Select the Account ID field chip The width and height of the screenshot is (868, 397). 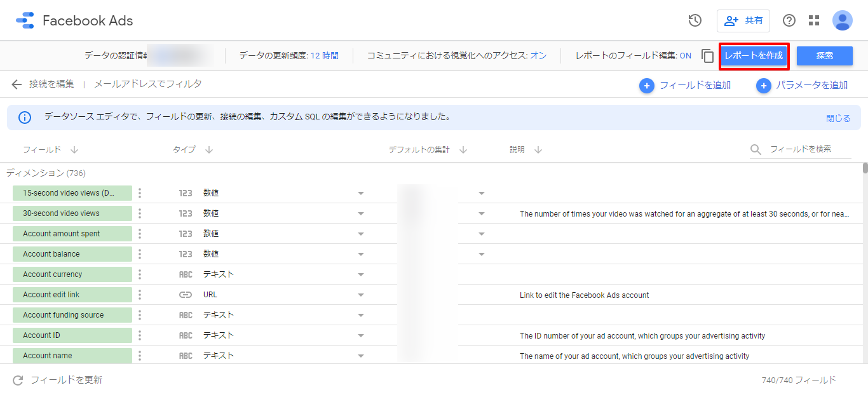click(72, 335)
